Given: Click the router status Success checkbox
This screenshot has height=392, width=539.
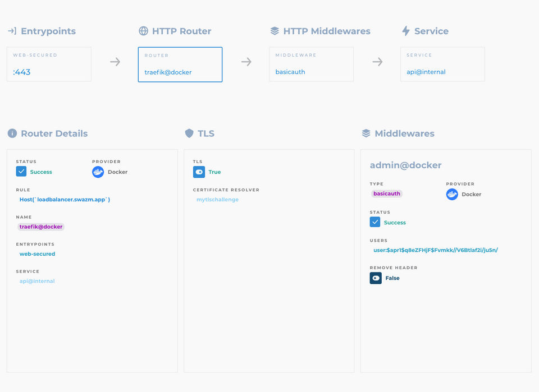Looking at the screenshot, I should (21, 172).
